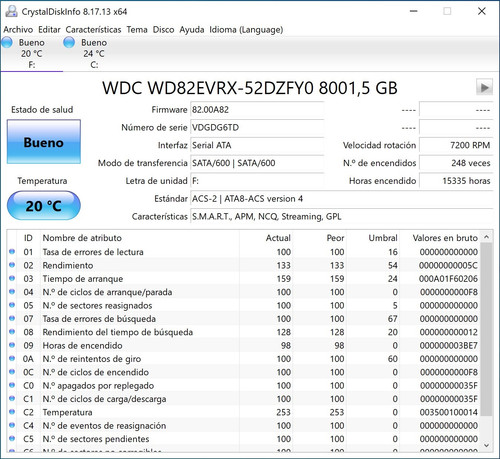Click status dot for Tasa de errores de búsqueda
The height and width of the screenshot is (459, 500).
12,318
